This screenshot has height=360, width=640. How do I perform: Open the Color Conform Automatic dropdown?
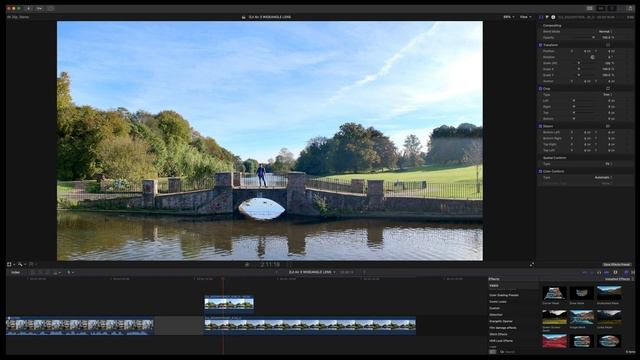[603, 178]
